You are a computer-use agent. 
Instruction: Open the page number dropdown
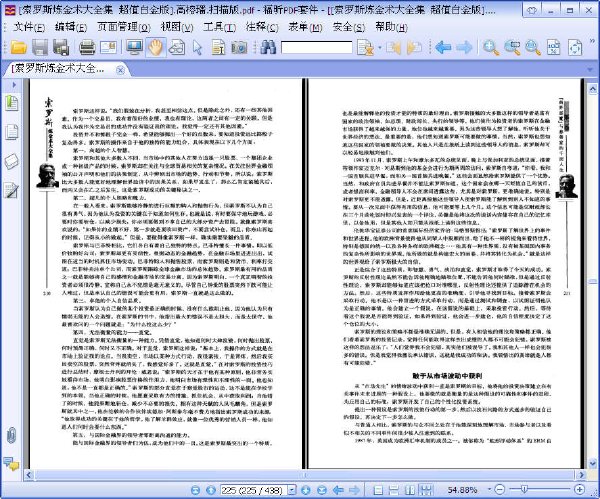coord(292,490)
